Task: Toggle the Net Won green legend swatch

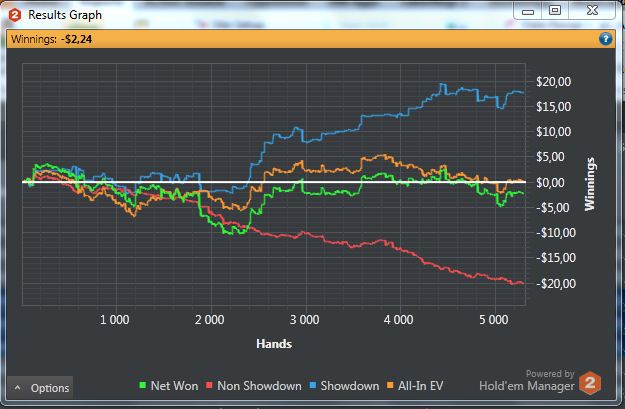Action: pos(143,385)
